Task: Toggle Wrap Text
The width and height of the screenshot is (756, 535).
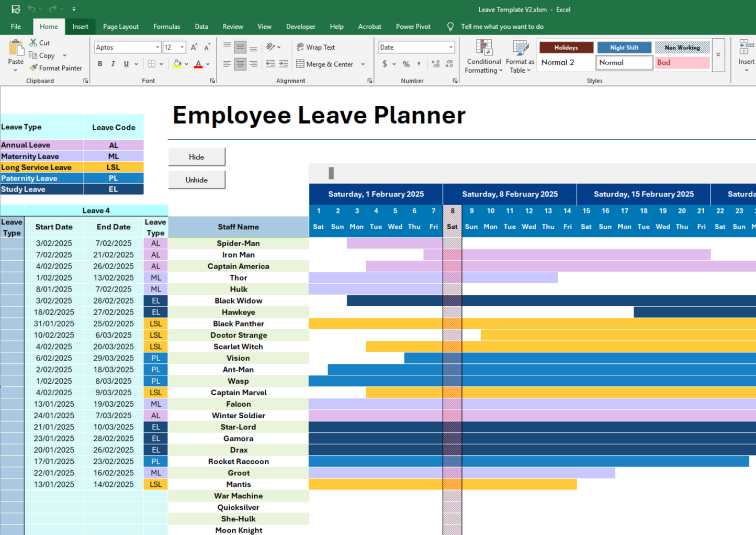Action: pos(315,47)
